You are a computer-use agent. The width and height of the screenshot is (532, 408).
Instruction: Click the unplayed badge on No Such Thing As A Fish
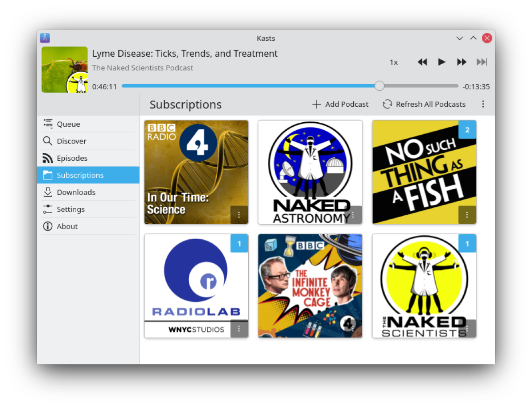pyautogui.click(x=467, y=130)
